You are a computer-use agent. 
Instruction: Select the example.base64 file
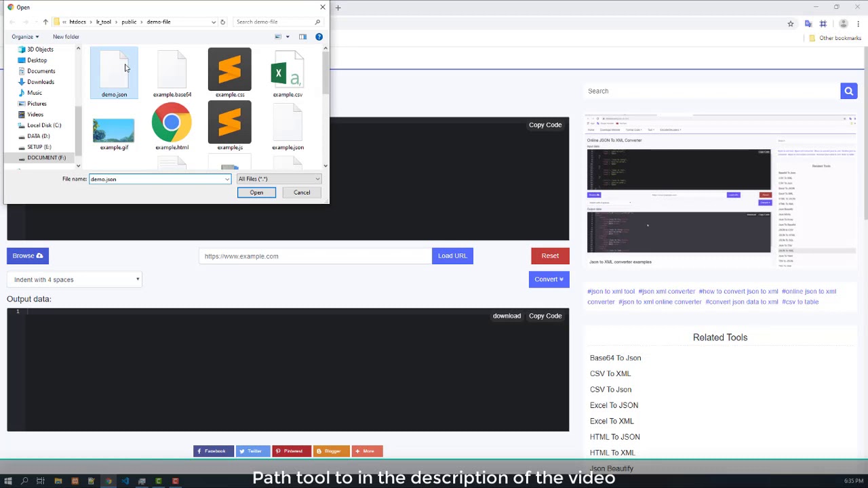[x=172, y=73]
